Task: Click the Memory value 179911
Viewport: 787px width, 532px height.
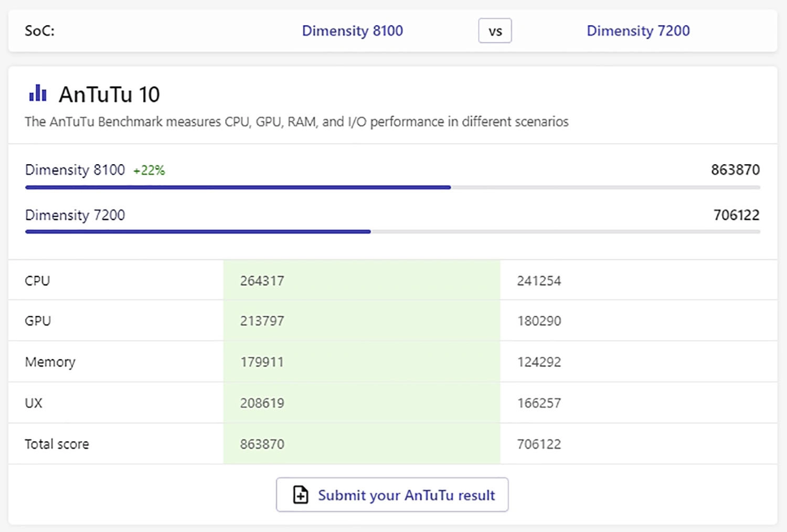Action: click(262, 362)
